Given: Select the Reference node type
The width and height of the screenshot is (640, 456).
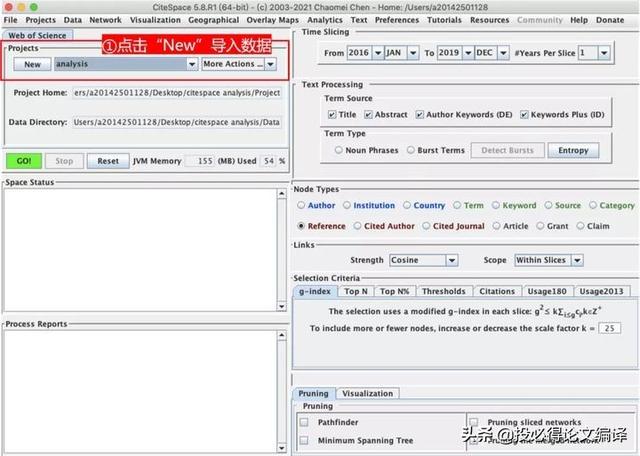Looking at the screenshot, I should point(301,226).
